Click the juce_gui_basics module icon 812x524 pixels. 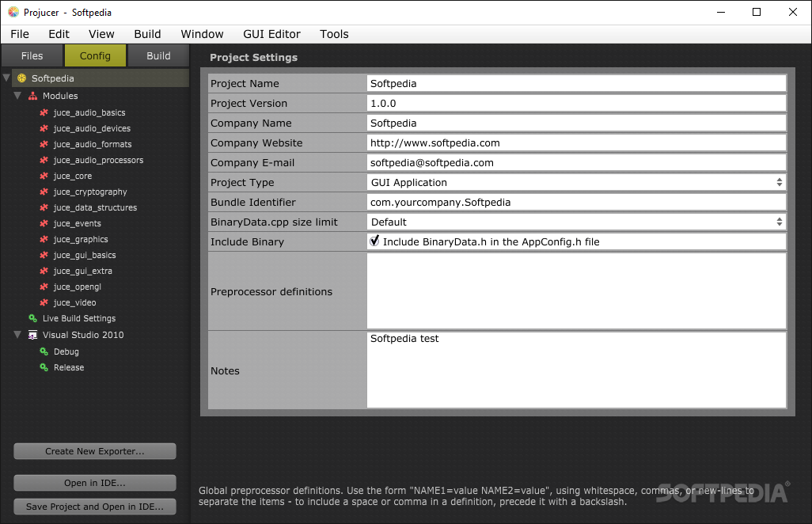pos(44,255)
